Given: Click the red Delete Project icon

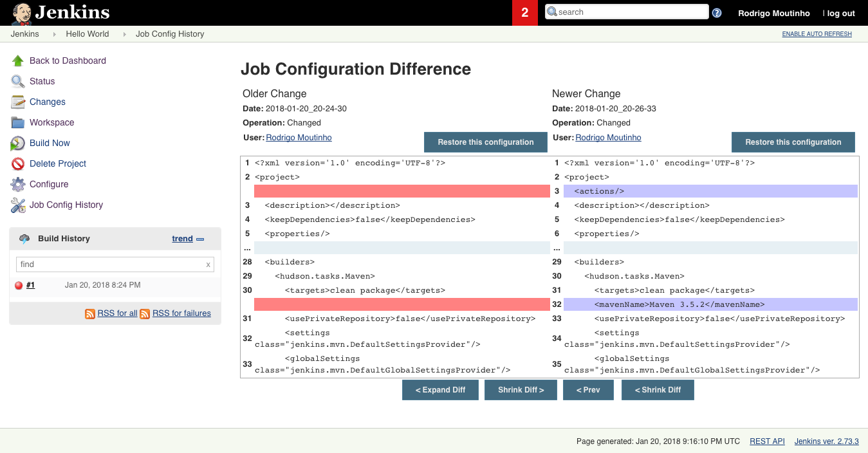Looking at the screenshot, I should pyautogui.click(x=18, y=163).
